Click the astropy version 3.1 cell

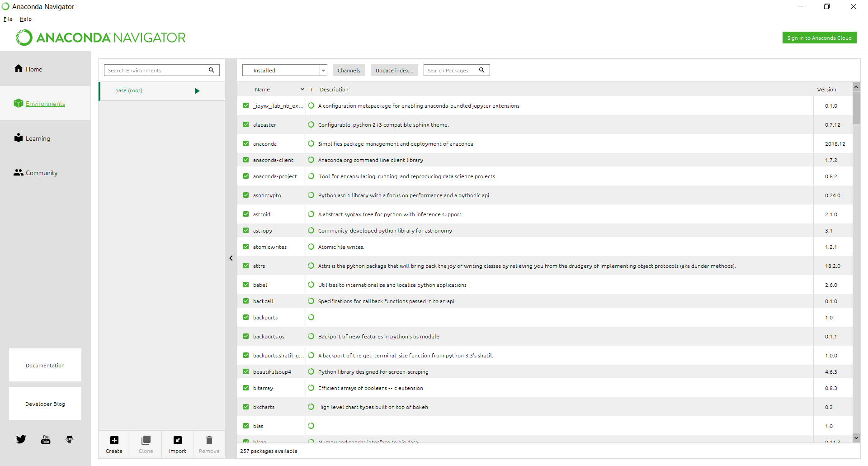833,230
